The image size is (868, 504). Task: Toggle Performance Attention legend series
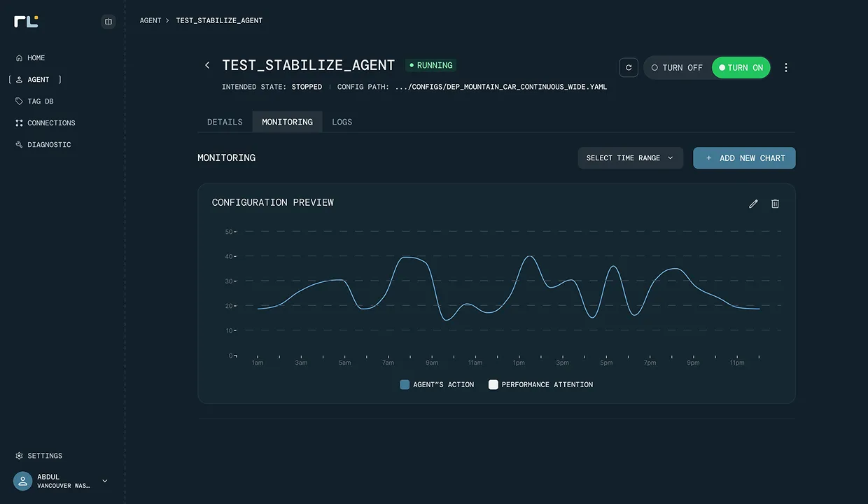tap(540, 384)
